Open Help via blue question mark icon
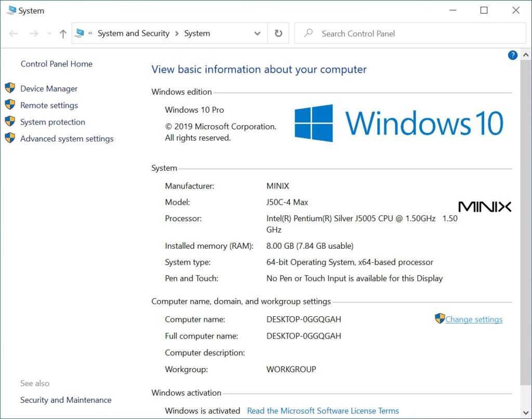Viewport: 532px width, 419px height. pyautogui.click(x=512, y=55)
